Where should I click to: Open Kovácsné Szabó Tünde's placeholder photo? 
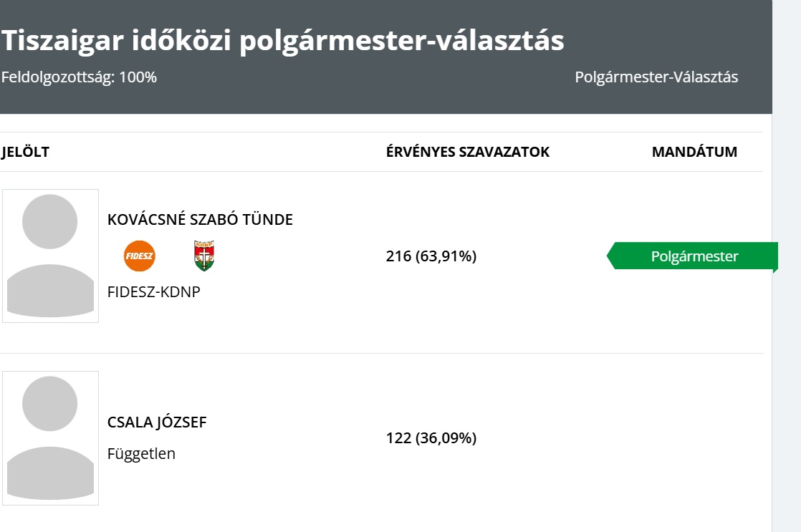click(51, 256)
